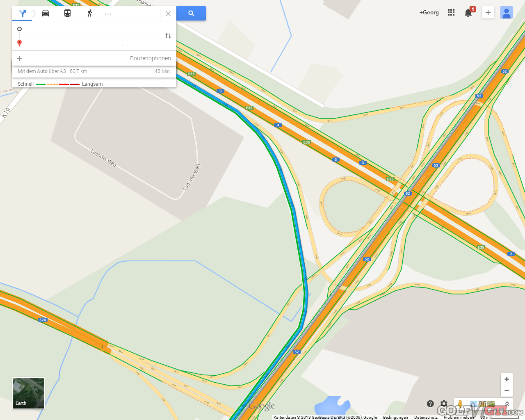Select the walking travel mode
The width and height of the screenshot is (525, 420).
pos(90,13)
